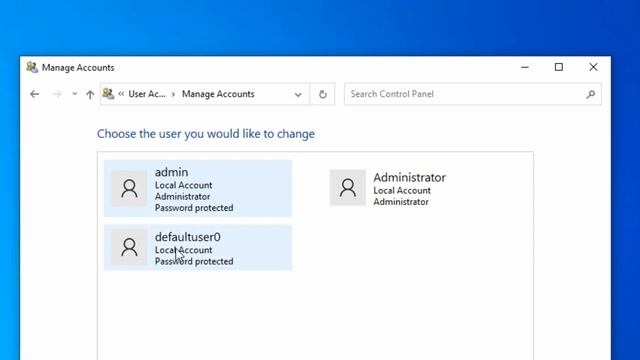Refresh the Manage Accounts page

click(322, 94)
